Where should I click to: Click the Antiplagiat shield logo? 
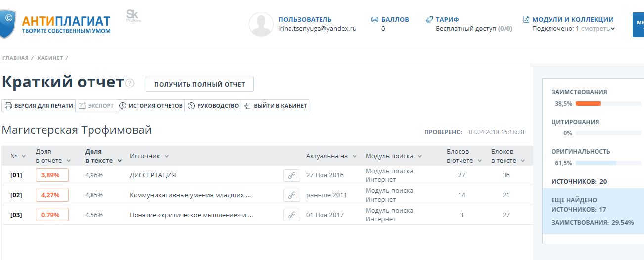(8, 24)
